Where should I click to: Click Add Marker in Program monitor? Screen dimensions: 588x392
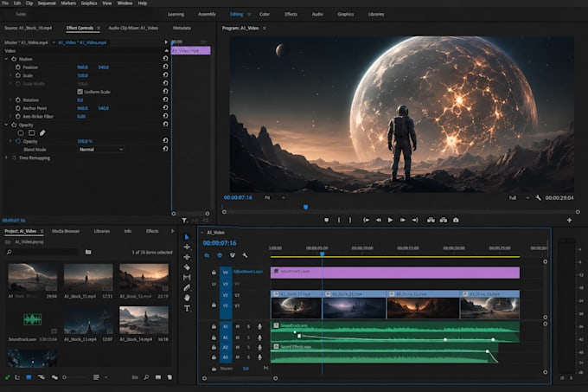[x=327, y=220]
